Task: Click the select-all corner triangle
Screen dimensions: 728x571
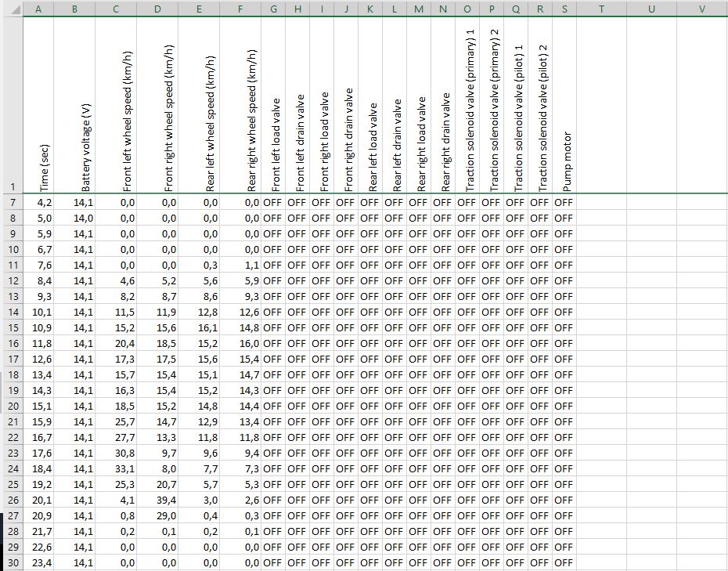Action: [16, 9]
